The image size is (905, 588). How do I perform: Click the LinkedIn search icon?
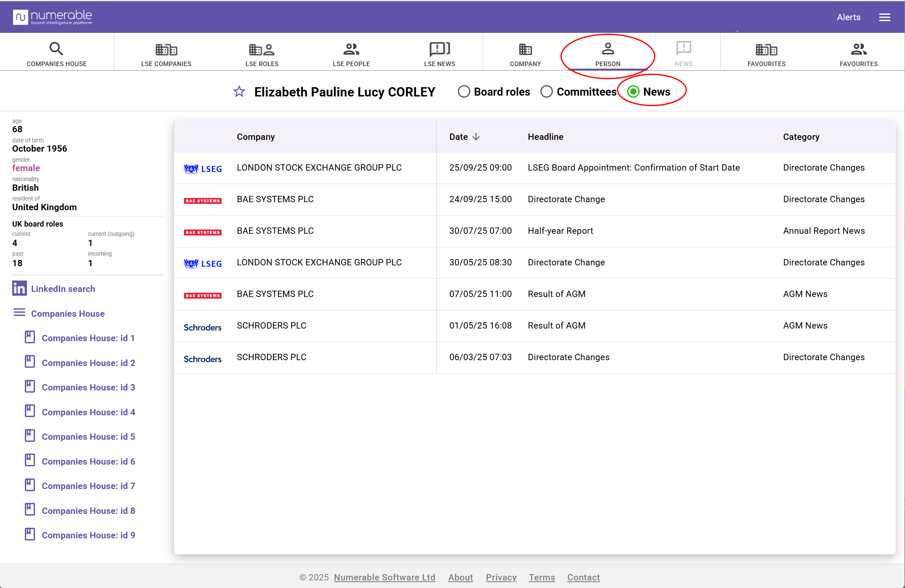(x=19, y=289)
